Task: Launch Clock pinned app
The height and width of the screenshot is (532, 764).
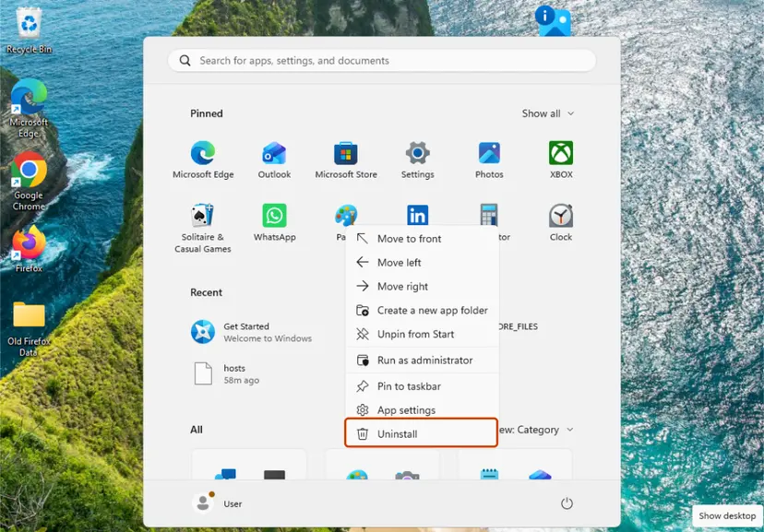Action: [561, 222]
